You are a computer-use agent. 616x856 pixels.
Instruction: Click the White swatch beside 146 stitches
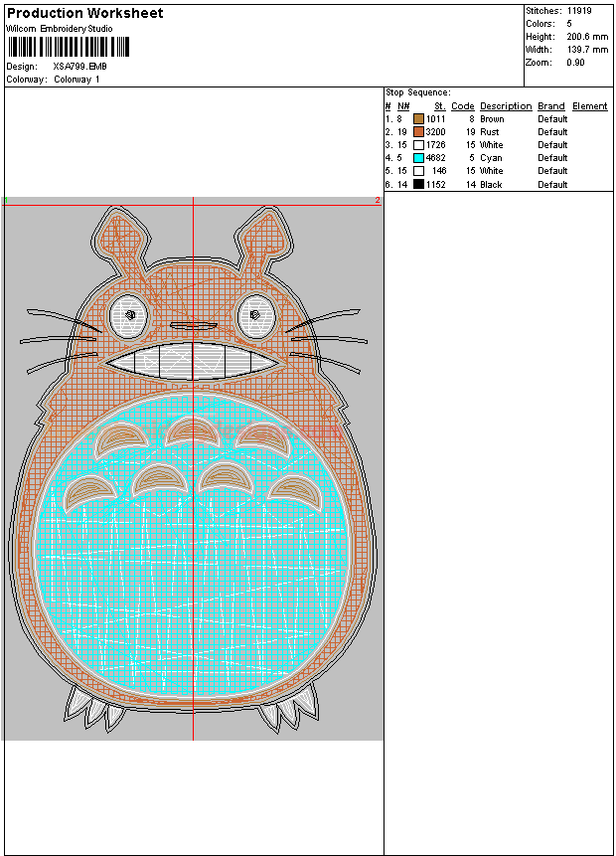coord(418,171)
